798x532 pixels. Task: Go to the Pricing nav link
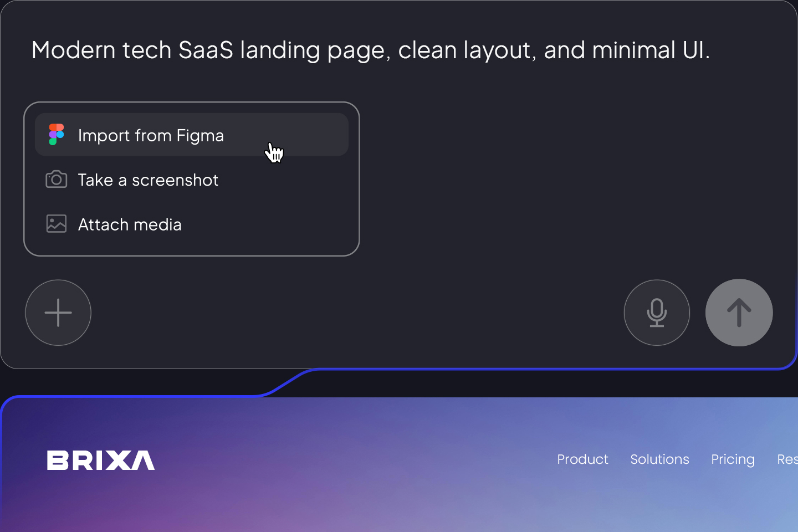(x=733, y=459)
